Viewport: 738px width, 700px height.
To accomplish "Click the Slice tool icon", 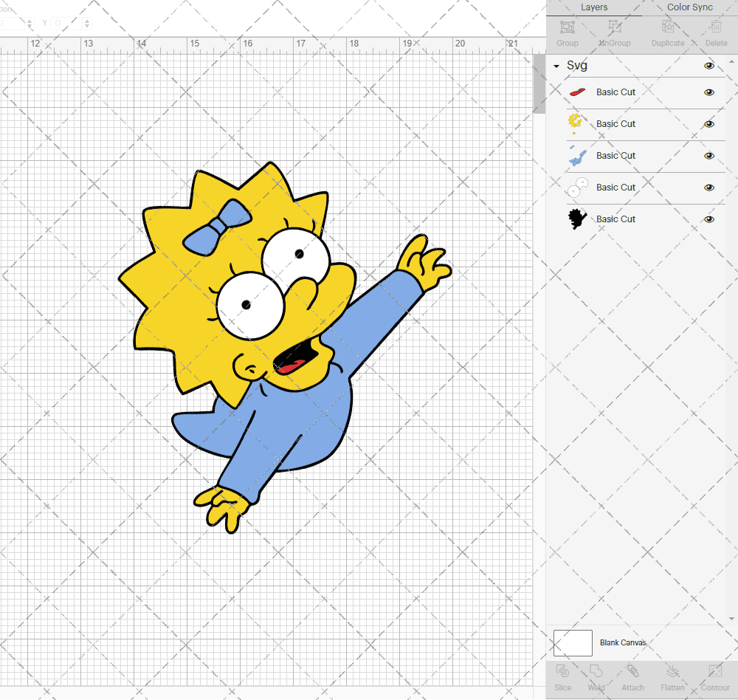I will (562, 670).
